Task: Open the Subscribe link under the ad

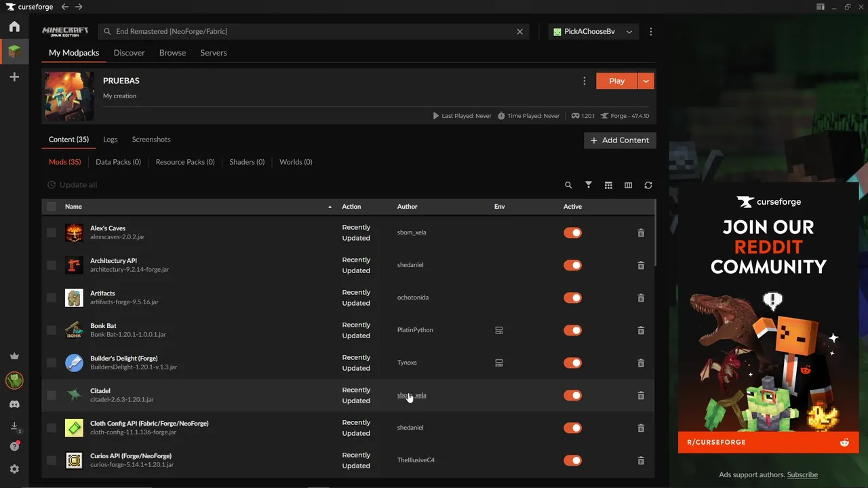Action: pos(802,474)
